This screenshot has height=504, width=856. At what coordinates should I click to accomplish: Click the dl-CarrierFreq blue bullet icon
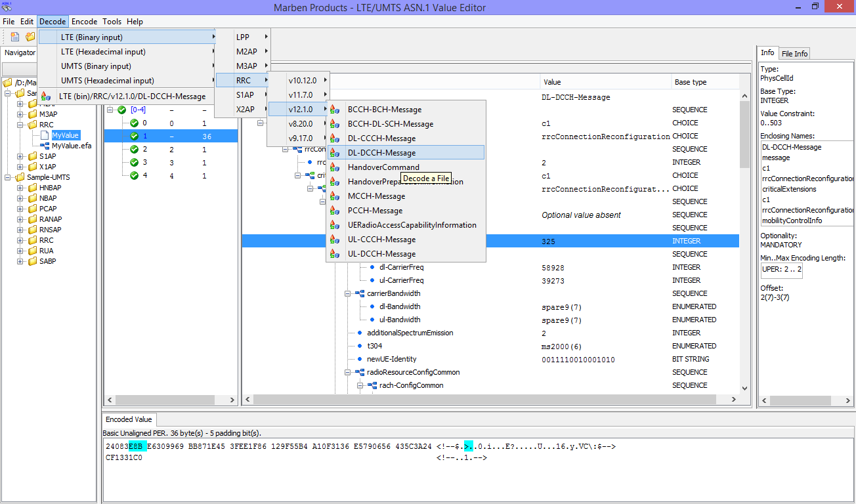(372, 267)
